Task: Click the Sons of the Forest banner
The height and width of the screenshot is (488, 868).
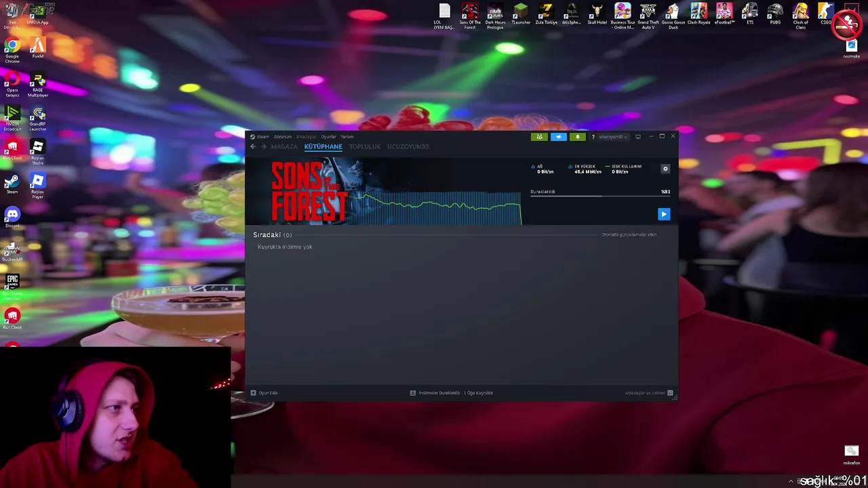Action: (309, 192)
